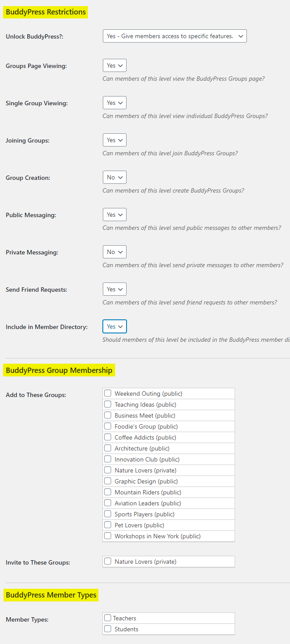Open the Groups Page Viewing dropdown
This screenshot has width=290, height=644.
point(114,65)
